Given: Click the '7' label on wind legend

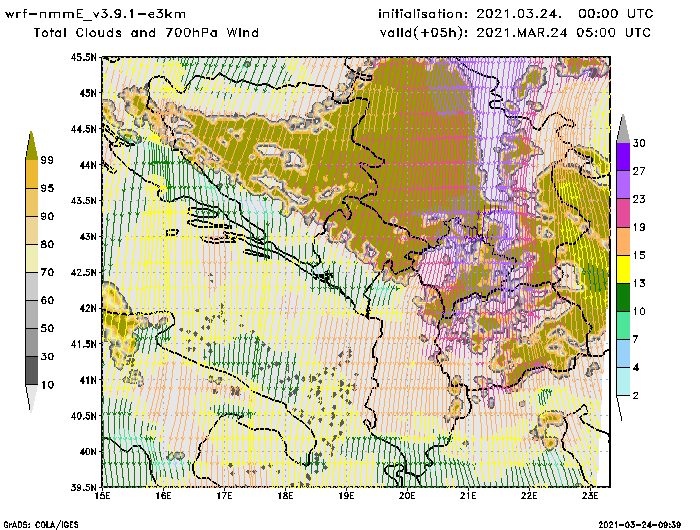Looking at the screenshot, I should (x=636, y=339).
